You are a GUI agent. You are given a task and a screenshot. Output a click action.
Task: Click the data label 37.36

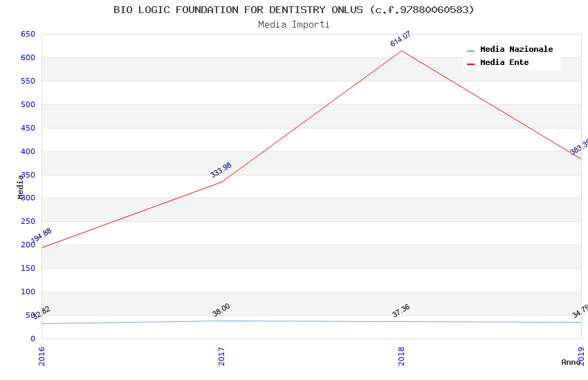coord(401,311)
